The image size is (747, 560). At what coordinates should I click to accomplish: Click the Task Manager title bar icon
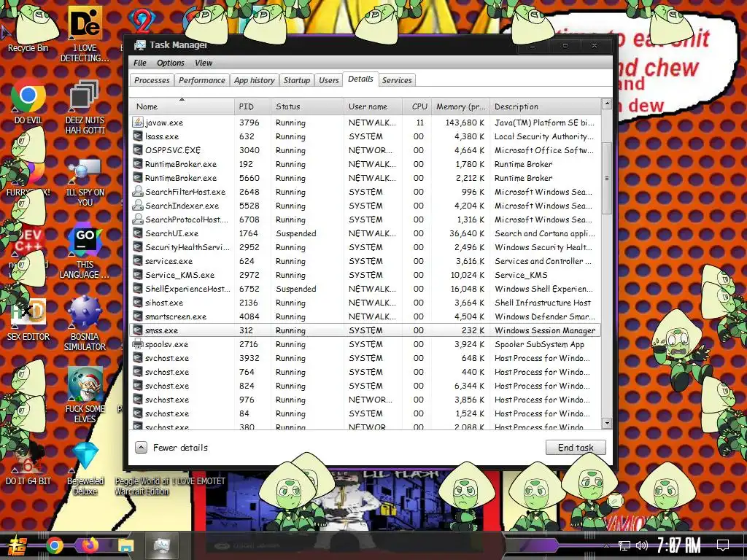pos(139,45)
